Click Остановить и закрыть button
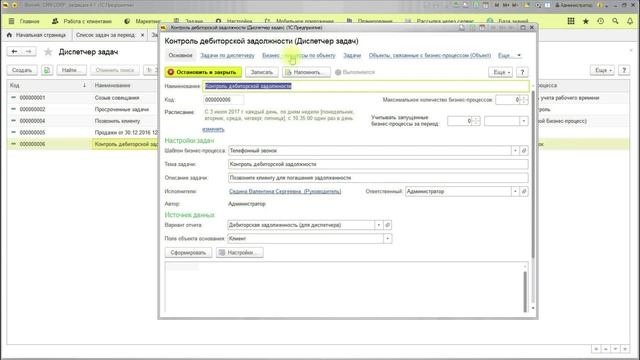The image size is (640, 360). click(203, 72)
